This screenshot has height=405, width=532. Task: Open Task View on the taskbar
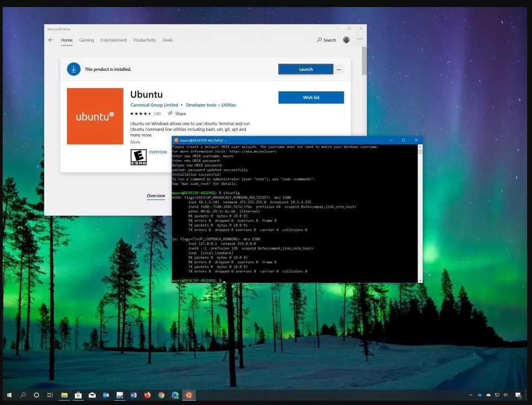pyautogui.click(x=50, y=395)
